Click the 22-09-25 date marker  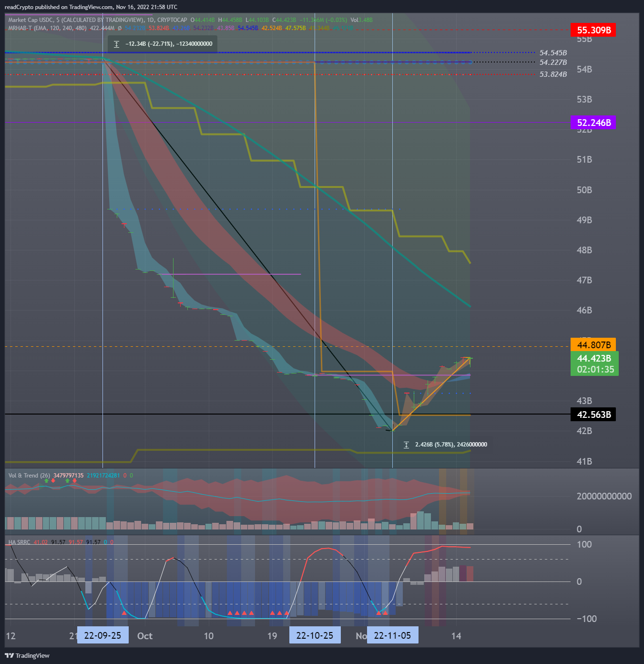(x=102, y=635)
